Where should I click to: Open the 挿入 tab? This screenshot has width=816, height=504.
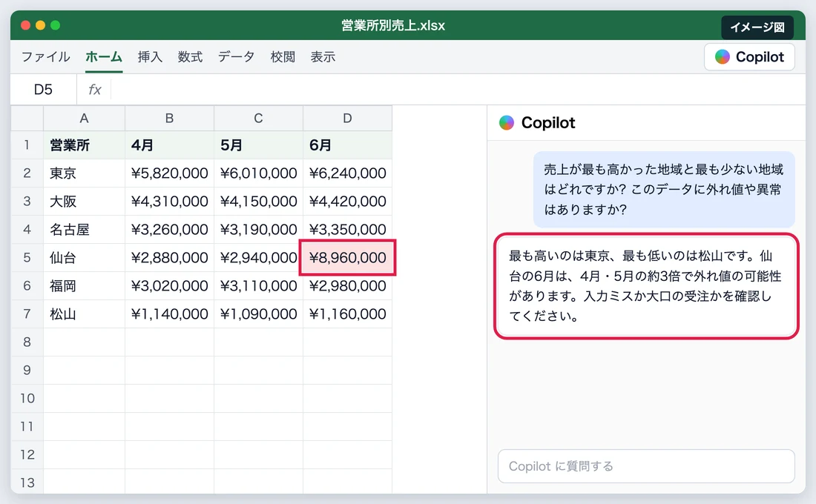coord(150,56)
